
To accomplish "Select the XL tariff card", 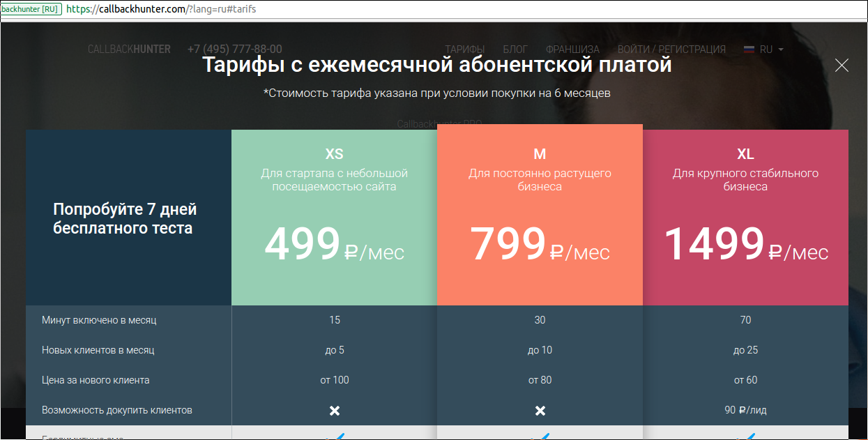I will [x=745, y=218].
